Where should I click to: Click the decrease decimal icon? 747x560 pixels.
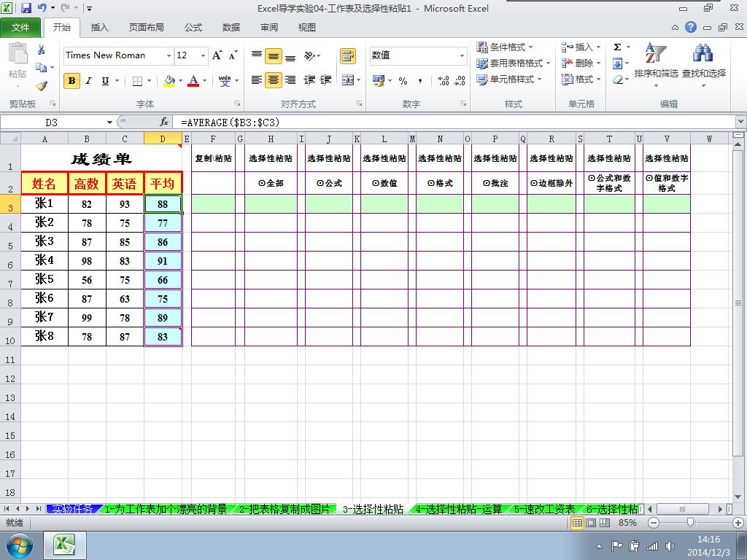click(x=460, y=80)
